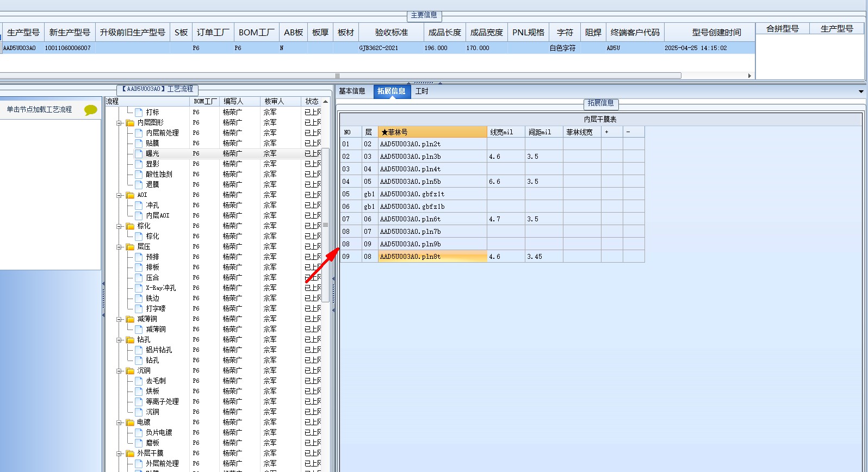The width and height of the screenshot is (868, 472).
Task: Click the + column header in 内层干膜表
Action: pos(612,132)
